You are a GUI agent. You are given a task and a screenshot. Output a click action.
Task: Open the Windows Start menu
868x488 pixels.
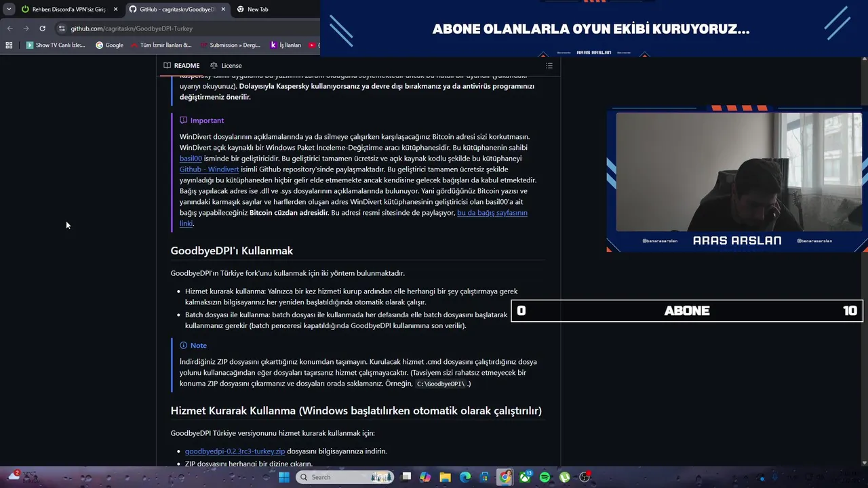284,477
